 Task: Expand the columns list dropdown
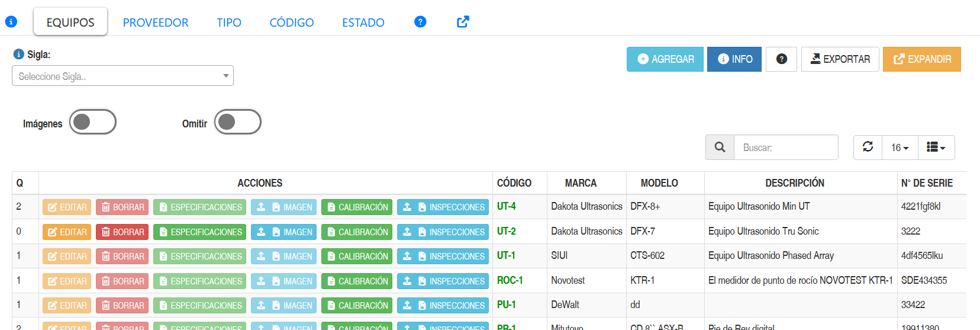[x=936, y=148]
